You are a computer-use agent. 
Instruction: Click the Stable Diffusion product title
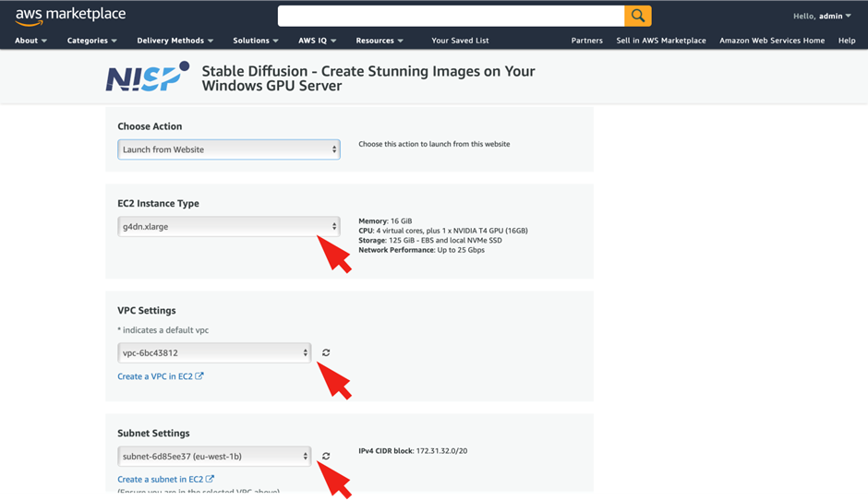368,78
